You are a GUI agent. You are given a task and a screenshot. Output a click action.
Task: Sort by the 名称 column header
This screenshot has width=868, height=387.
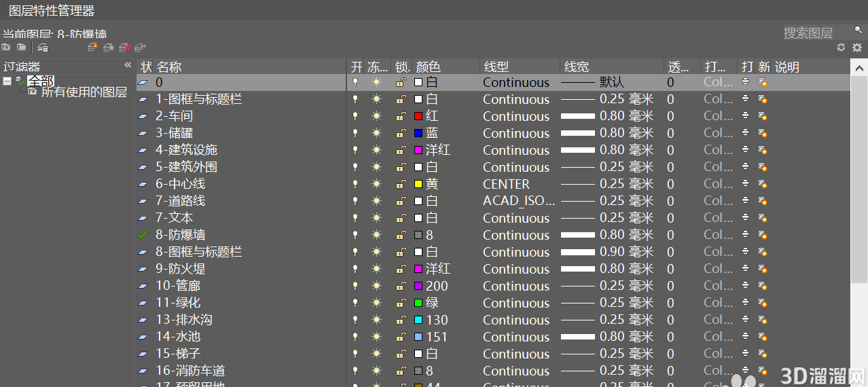click(169, 67)
